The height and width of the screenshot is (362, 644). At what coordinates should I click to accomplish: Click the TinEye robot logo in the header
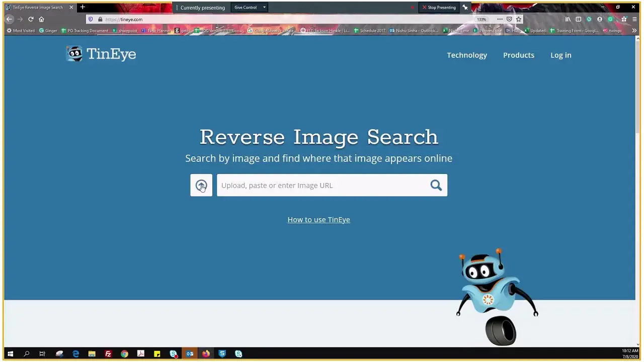[x=74, y=54]
